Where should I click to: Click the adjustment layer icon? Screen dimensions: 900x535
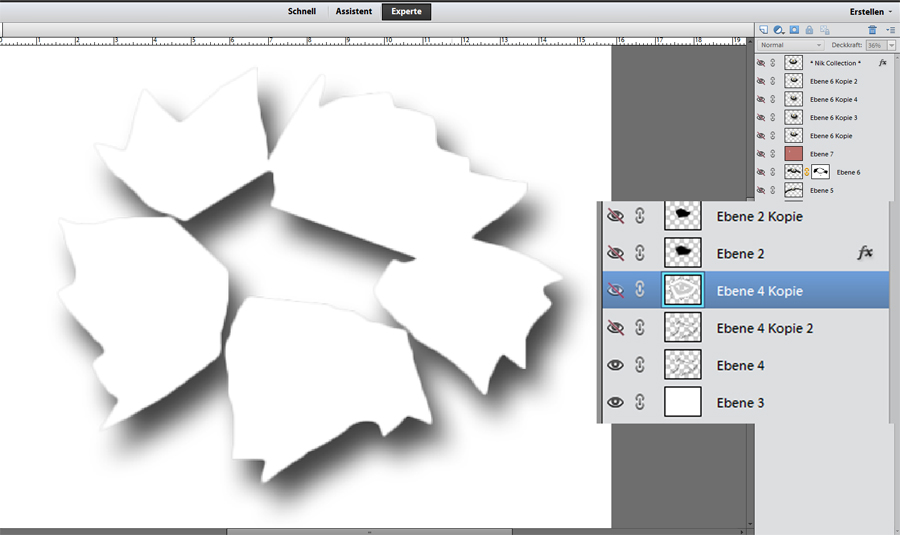[778, 31]
